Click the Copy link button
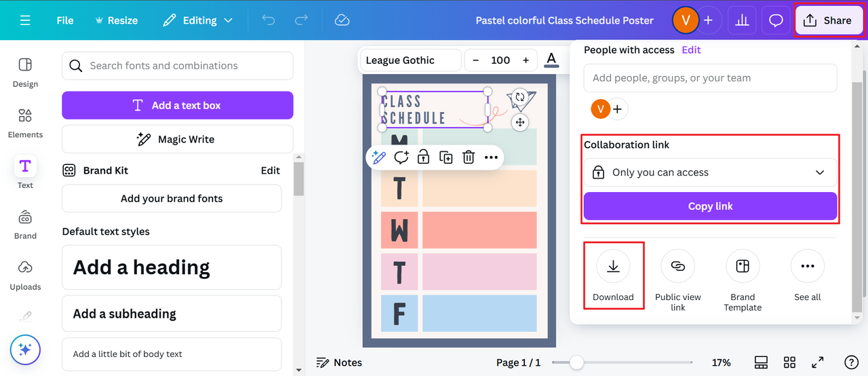This screenshot has width=868, height=376. point(710,206)
